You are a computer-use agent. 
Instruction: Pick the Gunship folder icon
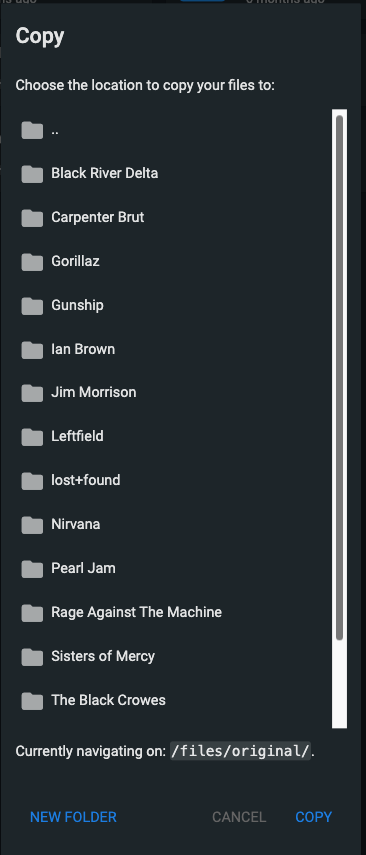coord(32,306)
